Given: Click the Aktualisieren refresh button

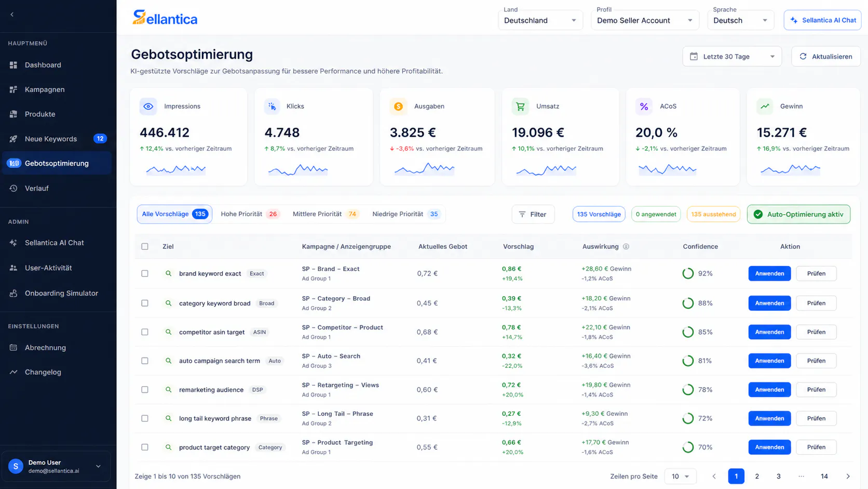Looking at the screenshot, I should click(826, 57).
